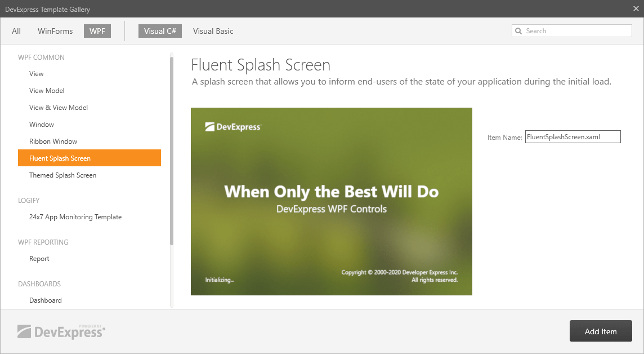Select the All filter tab
This screenshot has width=644, height=354.
pos(16,31)
